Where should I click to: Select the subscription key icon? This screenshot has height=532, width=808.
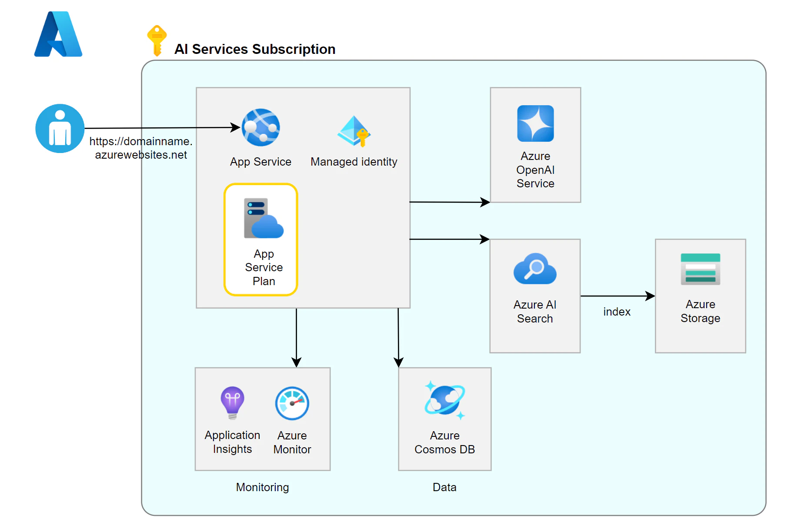(157, 40)
